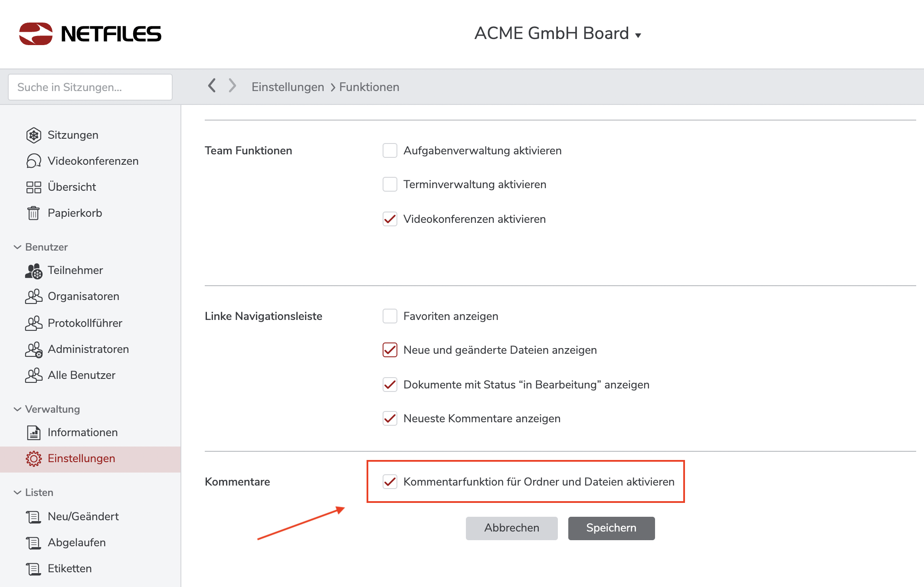
Task: Click the Suche in Sitzungen search field
Action: tap(90, 87)
